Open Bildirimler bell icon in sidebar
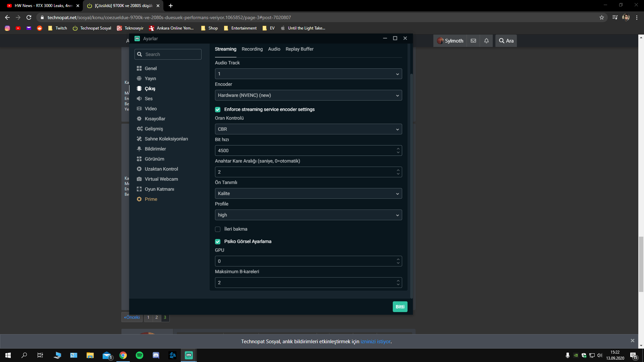The width and height of the screenshot is (644, 362). [139, 149]
